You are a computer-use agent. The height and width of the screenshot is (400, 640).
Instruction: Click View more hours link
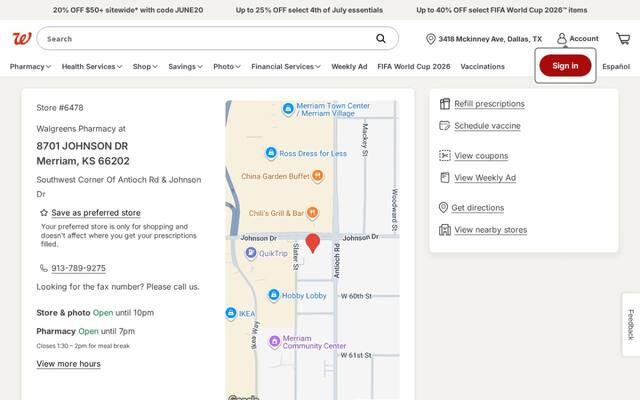(x=68, y=364)
